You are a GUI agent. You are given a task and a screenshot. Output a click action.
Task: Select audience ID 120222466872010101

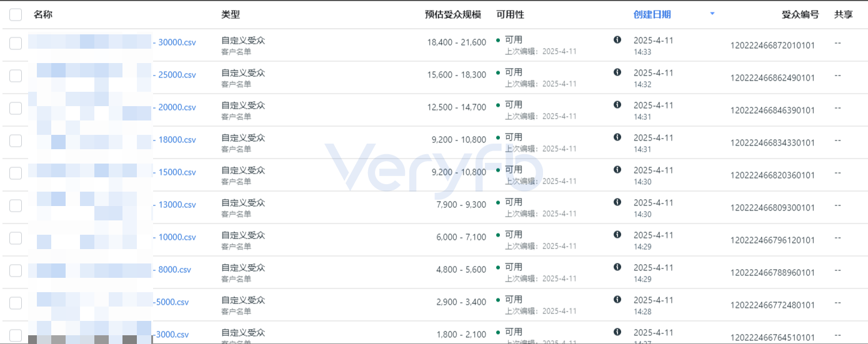[772, 46]
